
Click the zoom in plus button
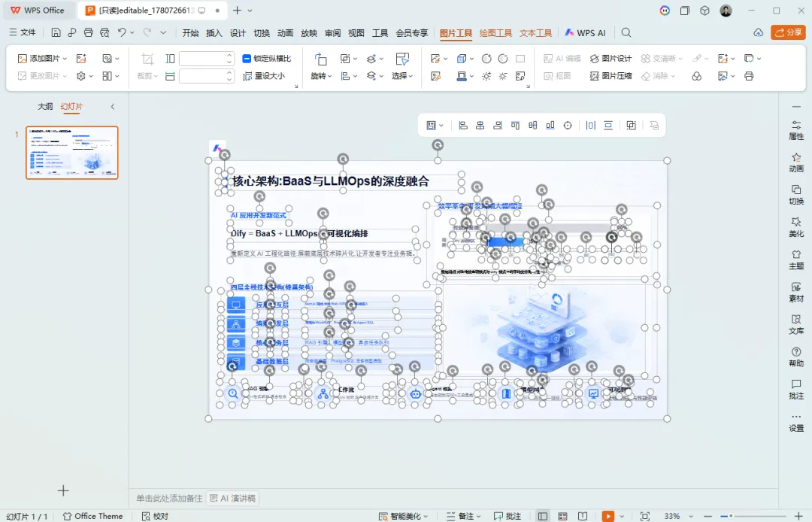(x=798, y=516)
